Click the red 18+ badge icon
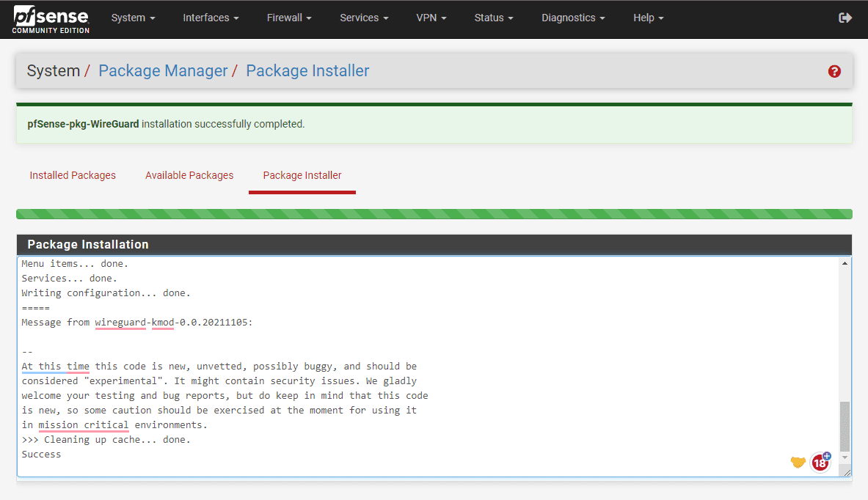 tap(821, 462)
